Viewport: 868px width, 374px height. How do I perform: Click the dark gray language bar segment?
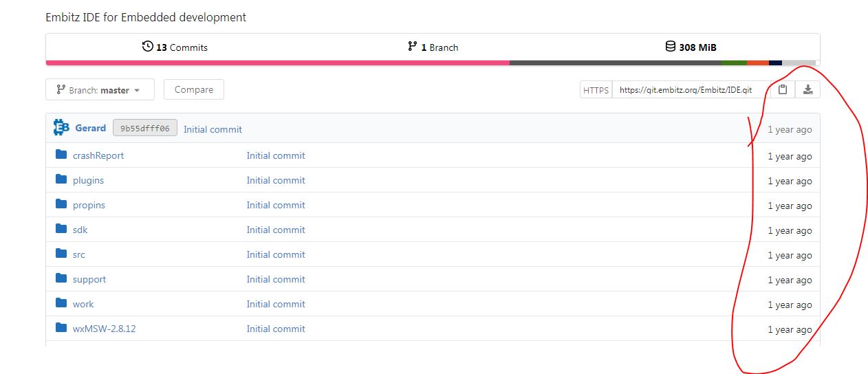(x=616, y=63)
